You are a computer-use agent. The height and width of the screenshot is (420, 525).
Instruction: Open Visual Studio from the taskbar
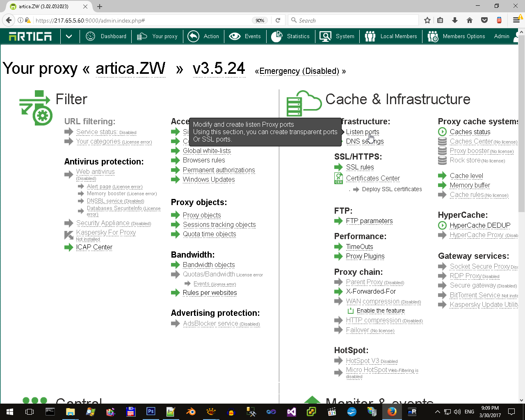(x=291, y=412)
